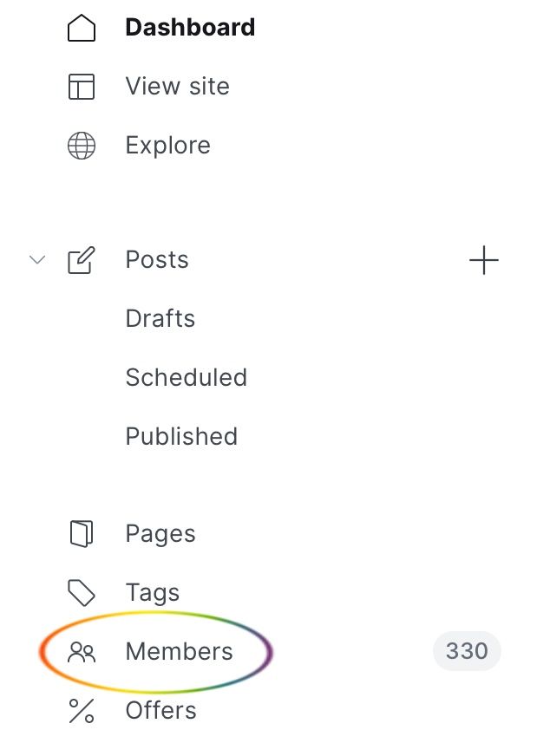Show Published posts
This screenshot has height=756, width=550.
click(x=181, y=437)
